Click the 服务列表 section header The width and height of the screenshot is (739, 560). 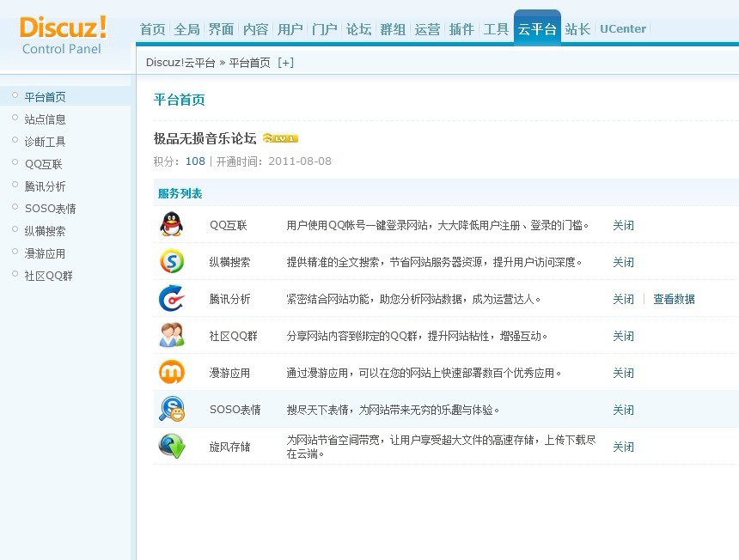(180, 193)
